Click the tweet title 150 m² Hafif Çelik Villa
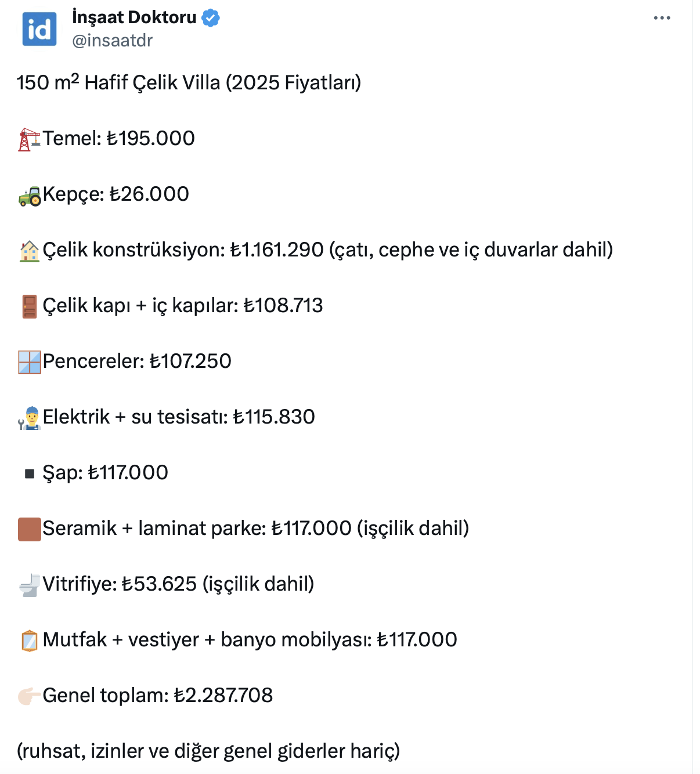Screen dimensions: 700x774 [x=189, y=82]
